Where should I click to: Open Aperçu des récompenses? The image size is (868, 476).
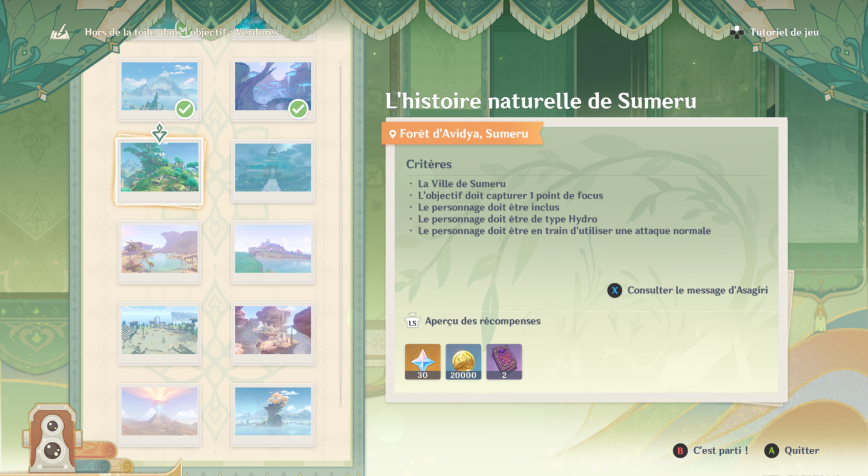[483, 321]
